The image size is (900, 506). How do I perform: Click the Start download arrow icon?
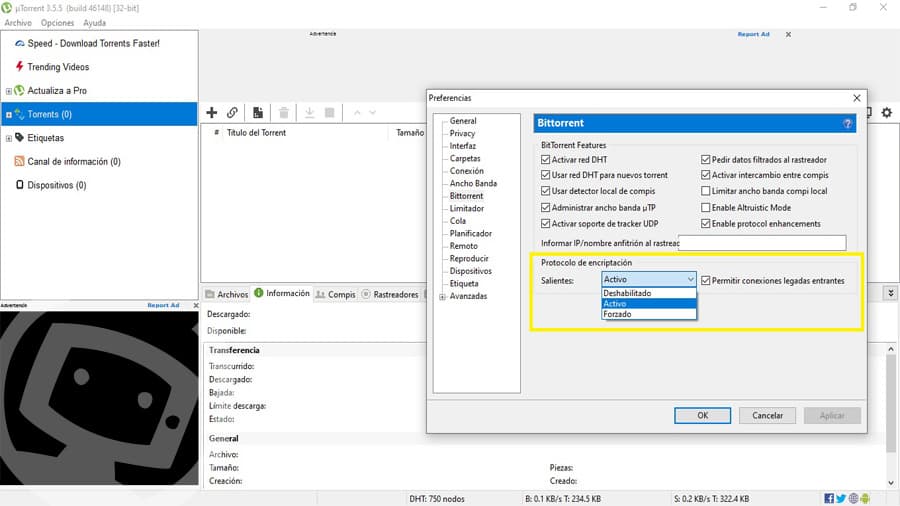(x=309, y=112)
